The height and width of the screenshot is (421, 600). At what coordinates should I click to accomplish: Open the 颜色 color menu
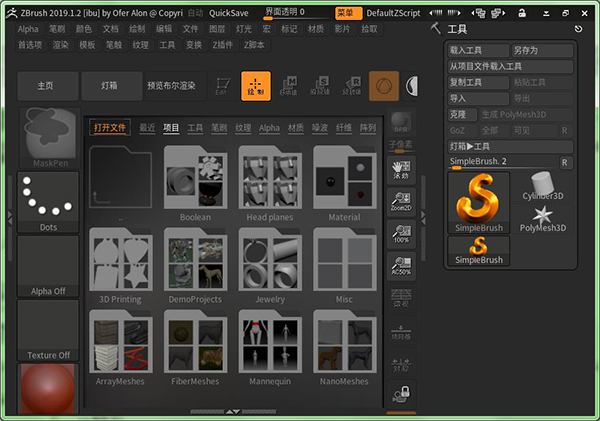tap(84, 29)
